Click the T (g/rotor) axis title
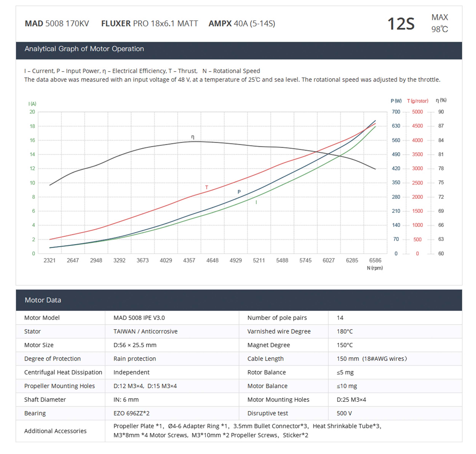 coord(417,101)
